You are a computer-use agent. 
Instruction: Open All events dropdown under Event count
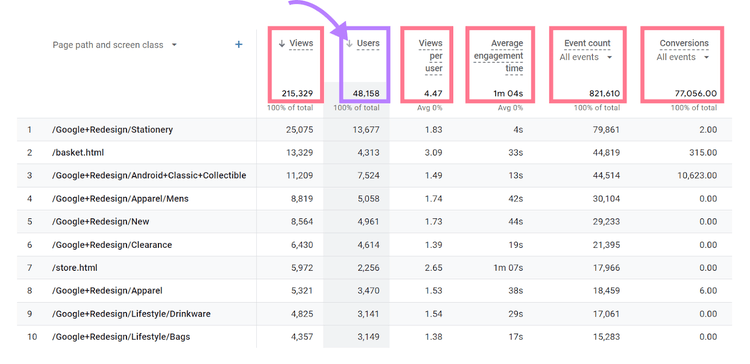(x=586, y=57)
